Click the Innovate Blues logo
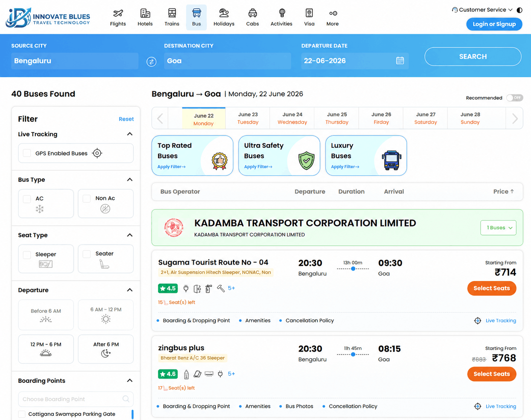Viewport: 531px width, 420px height. (x=48, y=17)
